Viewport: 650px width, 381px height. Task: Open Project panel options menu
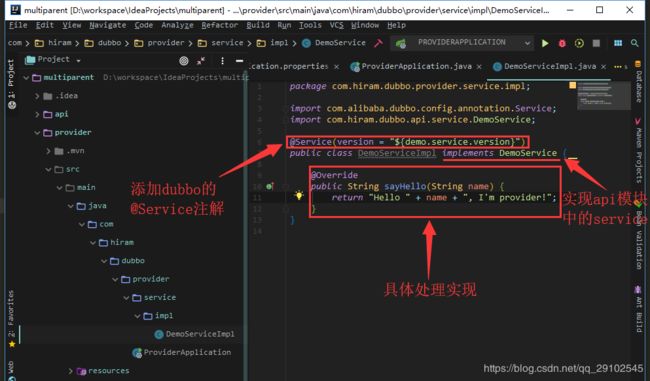[222, 61]
